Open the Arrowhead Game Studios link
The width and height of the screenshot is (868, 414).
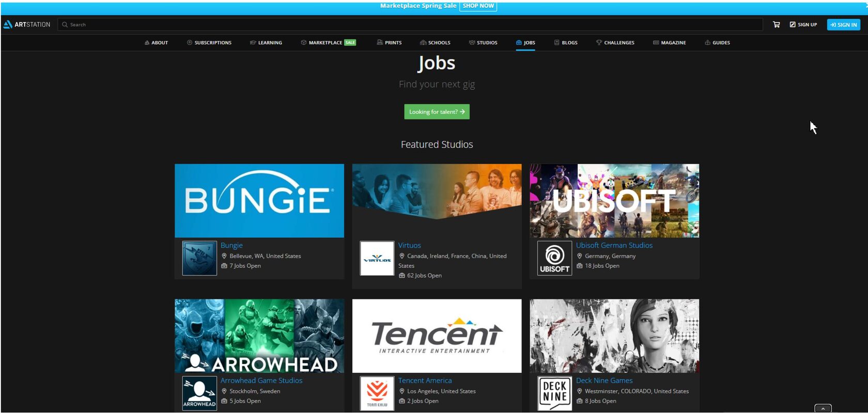coord(261,380)
